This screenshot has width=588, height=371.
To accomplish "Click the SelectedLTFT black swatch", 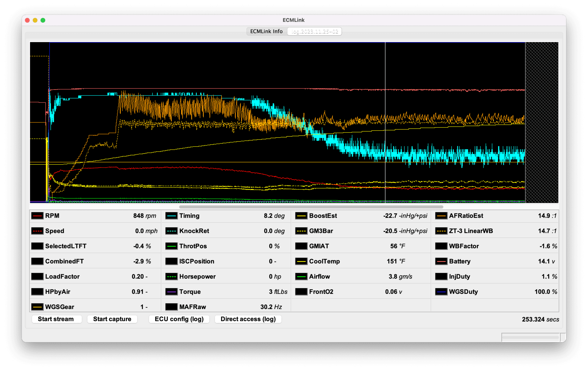I will click(37, 246).
